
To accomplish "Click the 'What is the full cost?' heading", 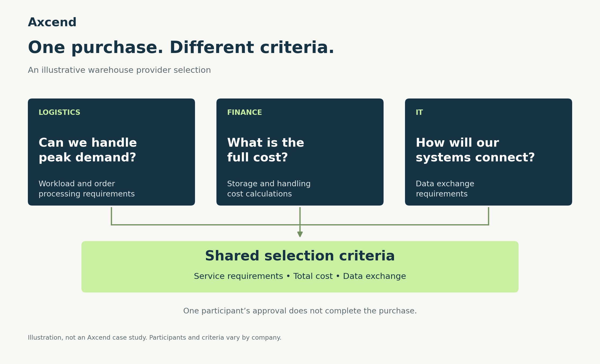I will (266, 150).
